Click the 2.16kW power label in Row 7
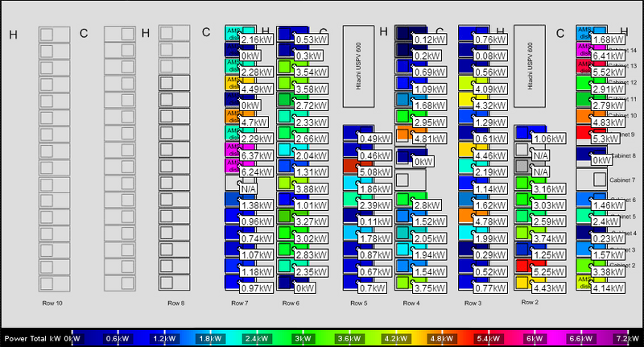644x347 pixels. (256, 39)
